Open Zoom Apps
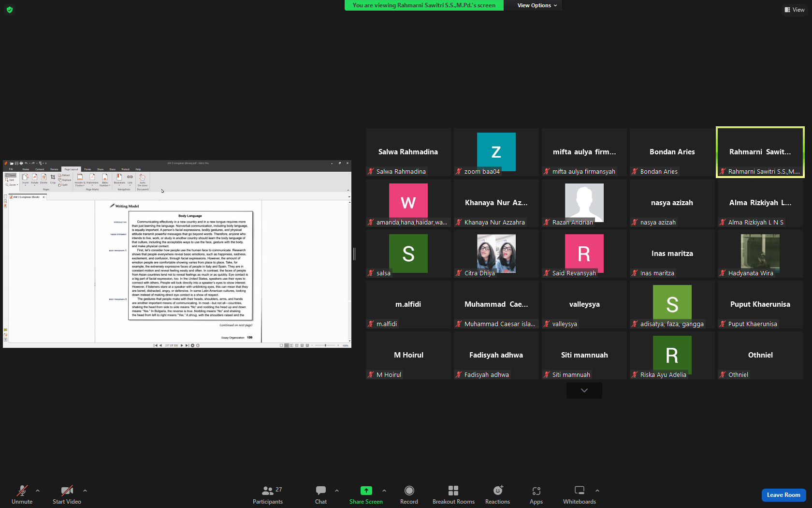This screenshot has height=508, width=812. [x=536, y=495]
